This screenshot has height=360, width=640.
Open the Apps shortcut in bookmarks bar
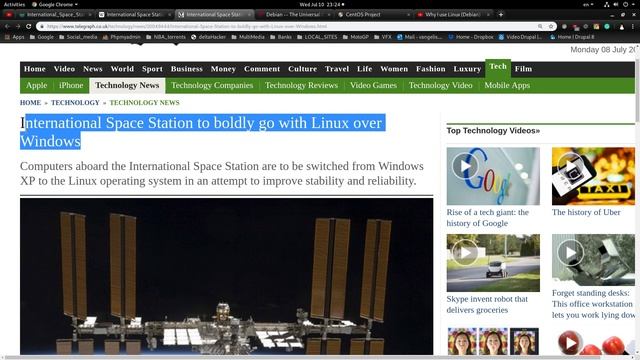(14, 37)
